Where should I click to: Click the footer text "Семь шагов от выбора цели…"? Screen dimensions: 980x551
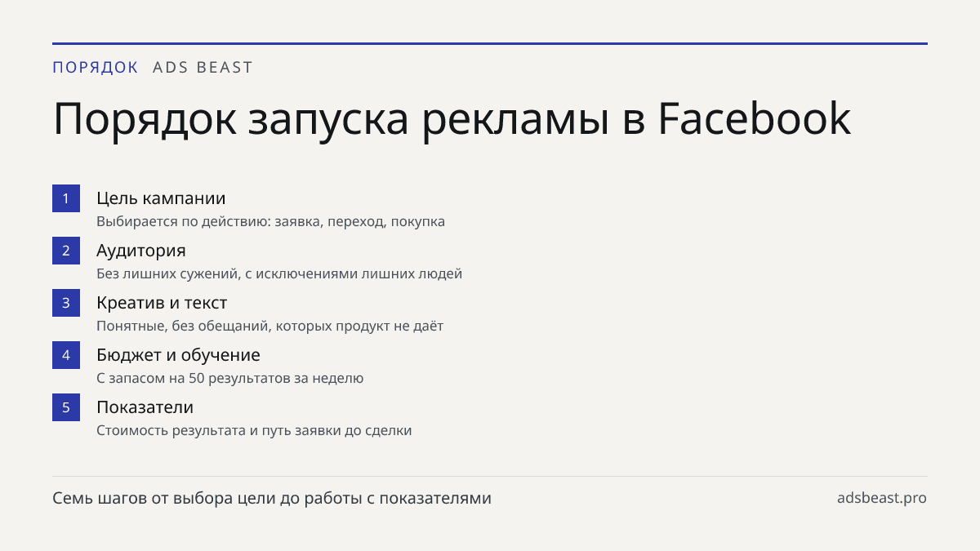coord(272,498)
